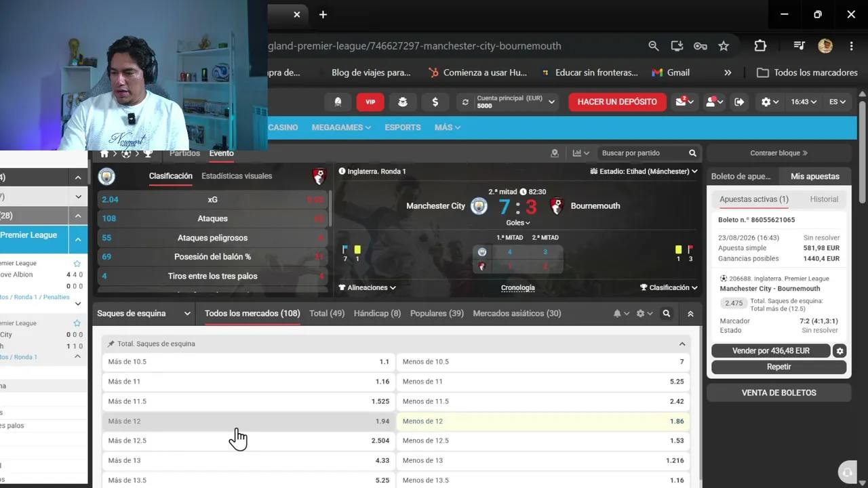The image size is (868, 488).
Task: Click Contraer bloque to collapse the panel
Action: [x=778, y=153]
